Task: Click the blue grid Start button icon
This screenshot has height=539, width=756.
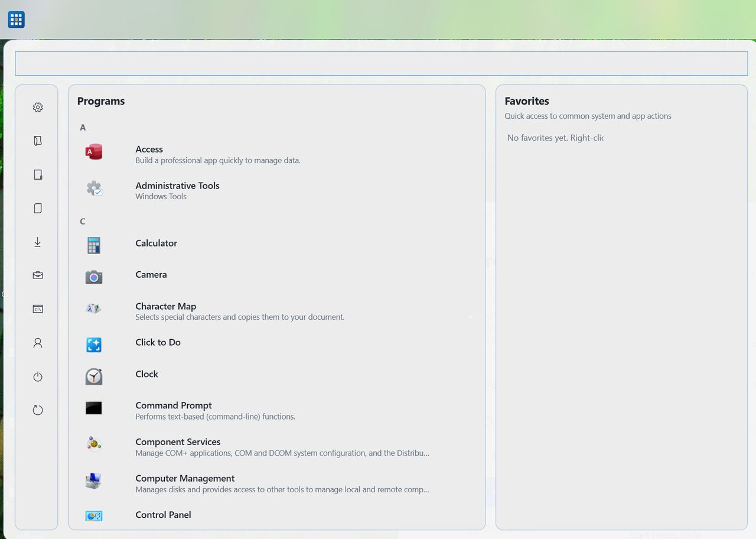Action: 16,20
